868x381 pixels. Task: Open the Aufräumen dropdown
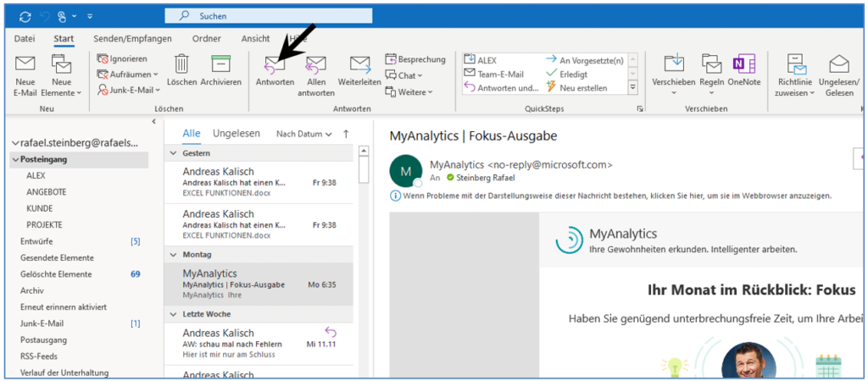tap(127, 75)
